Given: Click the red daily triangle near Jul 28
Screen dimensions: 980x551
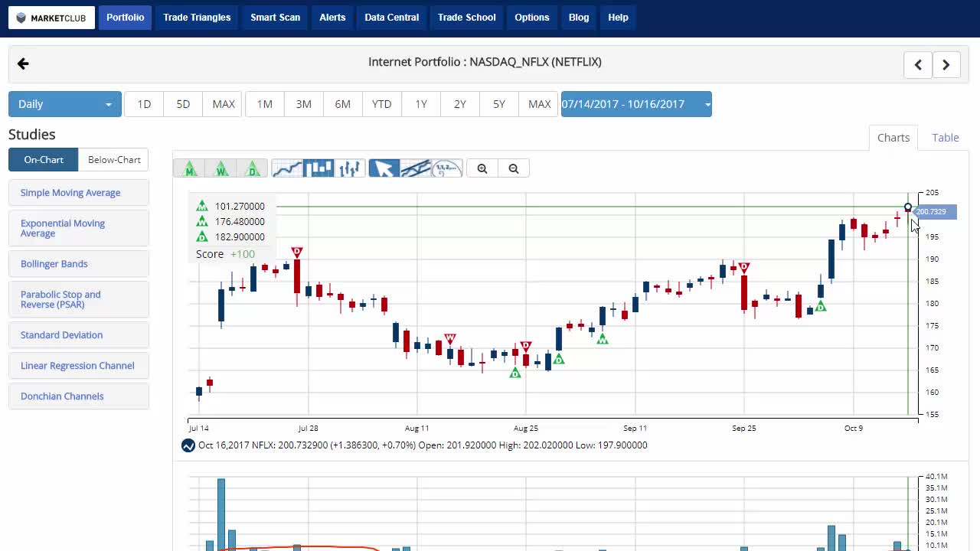Looking at the screenshot, I should pos(297,252).
